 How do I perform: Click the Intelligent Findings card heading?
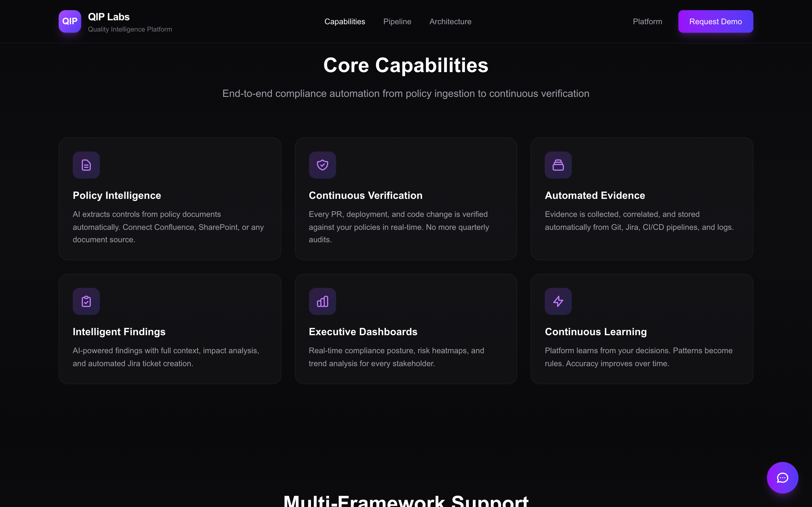tap(119, 332)
